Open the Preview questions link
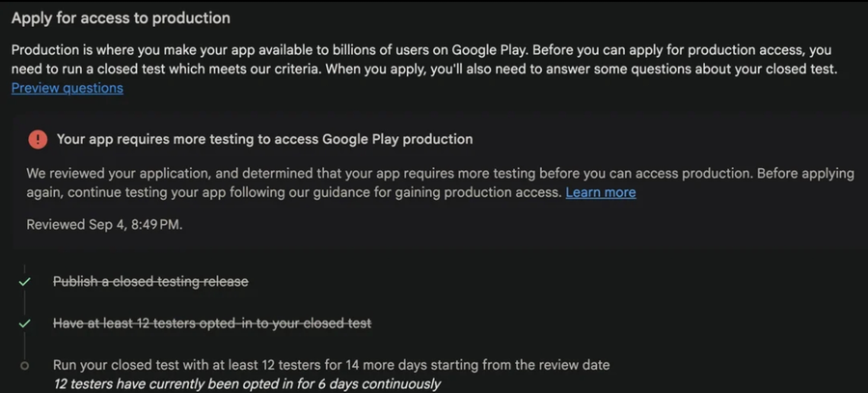 pyautogui.click(x=67, y=88)
